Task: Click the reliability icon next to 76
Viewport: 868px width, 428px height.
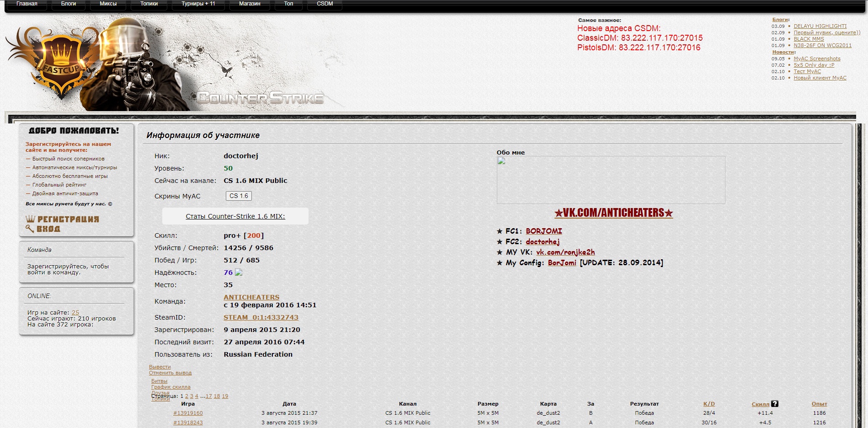Action: pos(239,273)
